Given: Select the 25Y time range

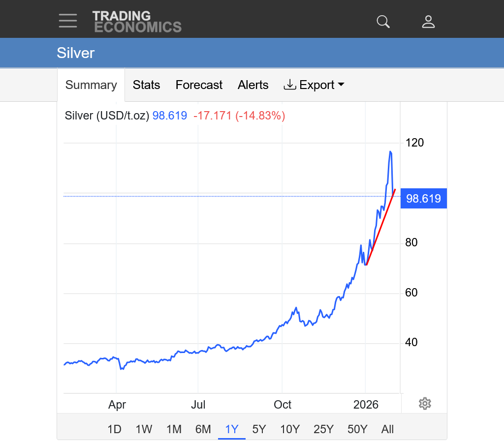Looking at the screenshot, I should pyautogui.click(x=323, y=429).
